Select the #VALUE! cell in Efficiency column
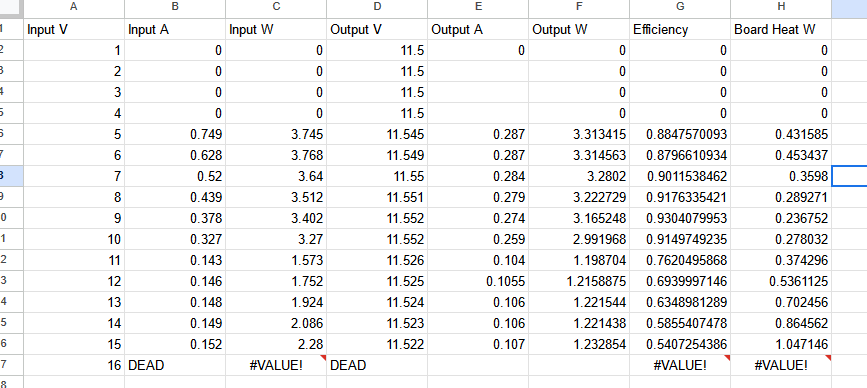This screenshot has height=388, width=867. click(x=680, y=365)
